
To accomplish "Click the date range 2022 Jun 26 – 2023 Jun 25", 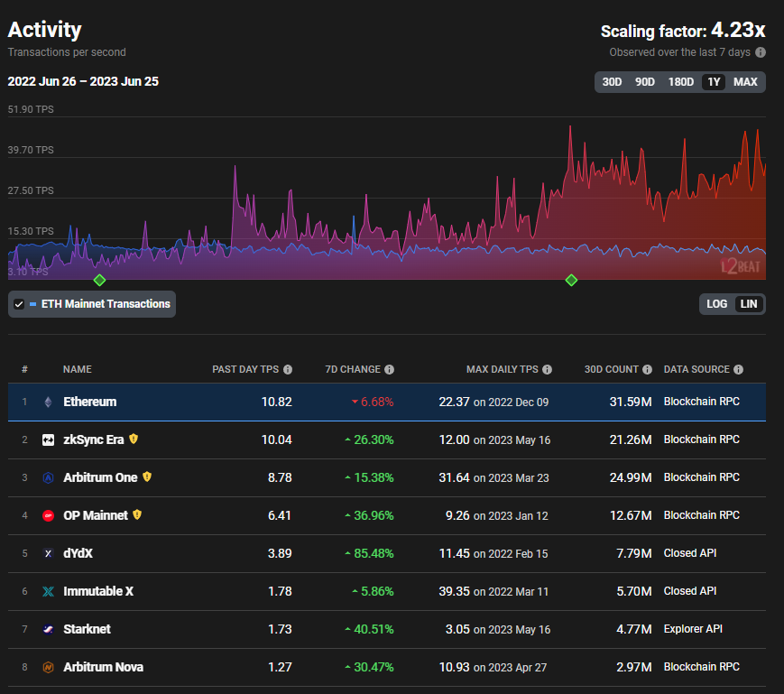I will (83, 81).
